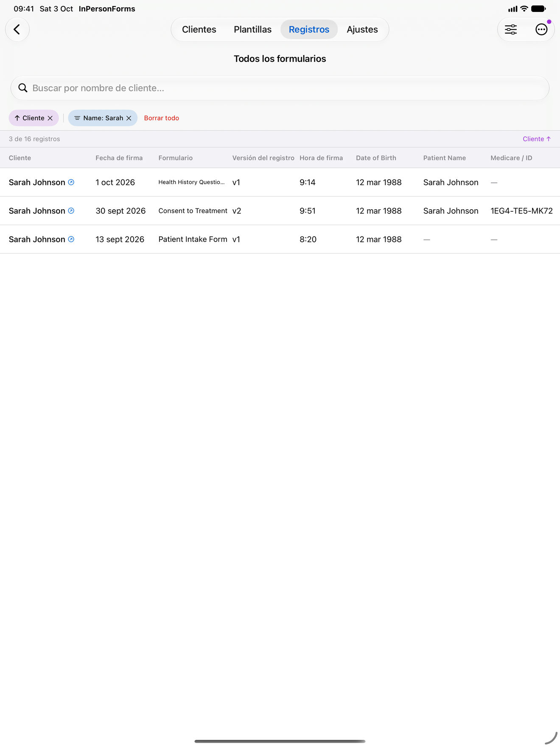The height and width of the screenshot is (747, 560).
Task: Sort by the Cliente column header
Action: (20, 158)
